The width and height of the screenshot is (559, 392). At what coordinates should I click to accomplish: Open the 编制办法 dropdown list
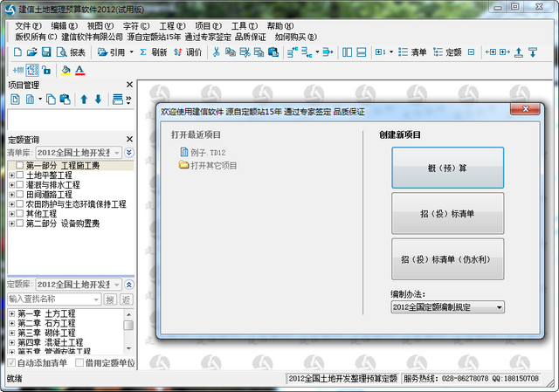pyautogui.click(x=448, y=307)
